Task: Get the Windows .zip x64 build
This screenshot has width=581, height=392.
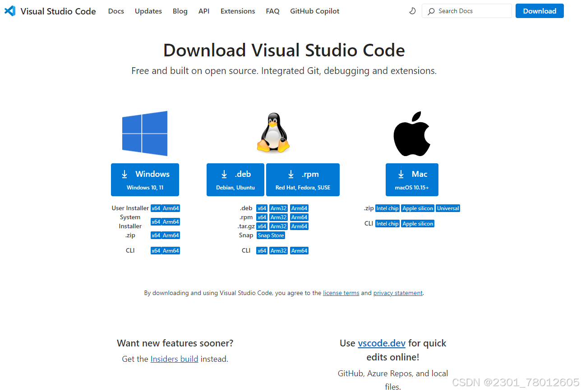Action: click(x=156, y=235)
